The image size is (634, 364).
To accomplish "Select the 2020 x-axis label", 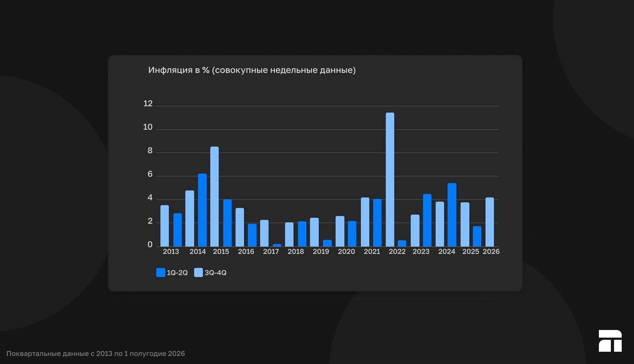I will pos(346,251).
